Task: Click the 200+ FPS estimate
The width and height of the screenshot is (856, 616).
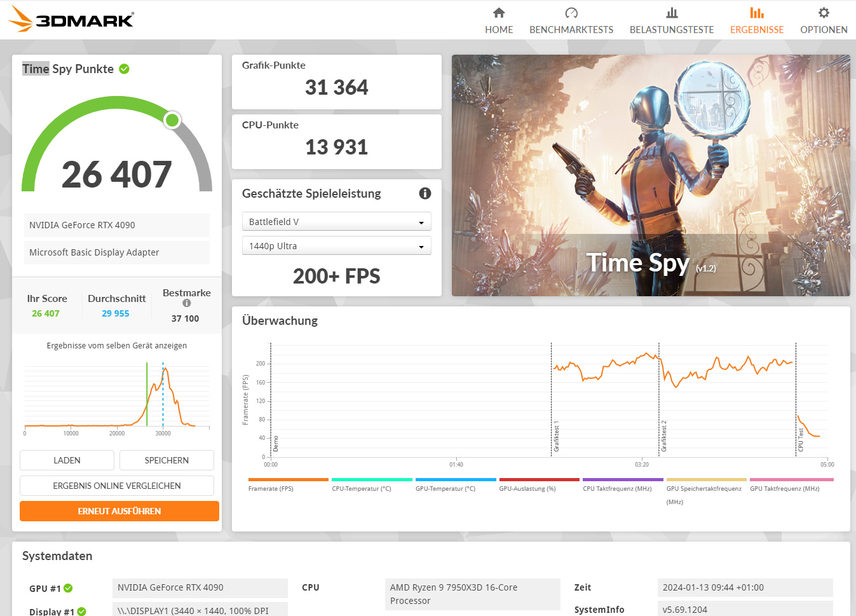Action: click(337, 276)
